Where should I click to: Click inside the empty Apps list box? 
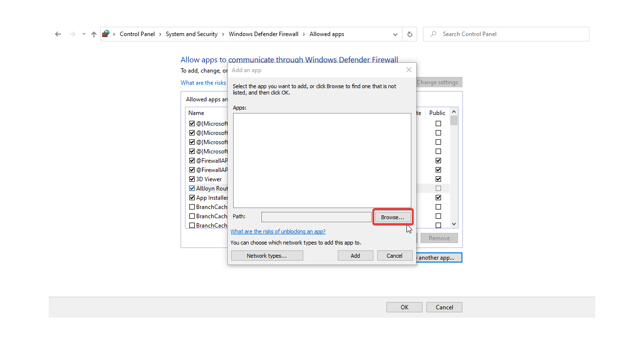tap(322, 161)
